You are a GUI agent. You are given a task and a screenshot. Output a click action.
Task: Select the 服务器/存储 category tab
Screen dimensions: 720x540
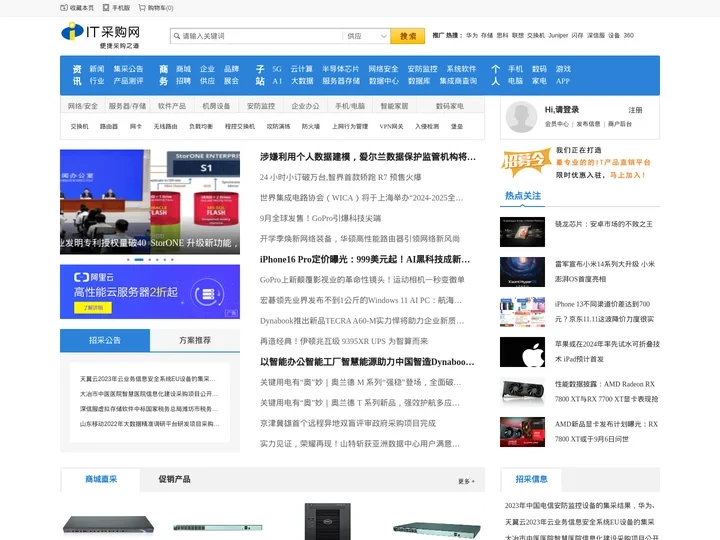tap(127, 106)
